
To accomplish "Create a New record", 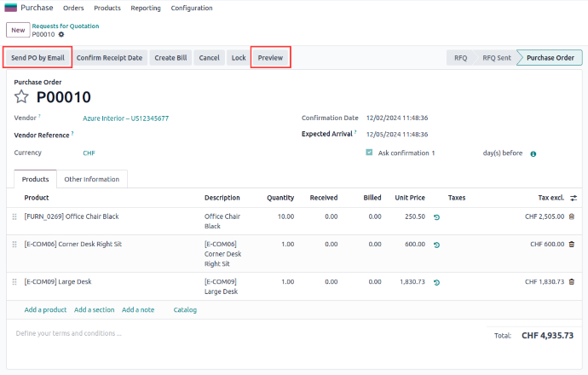I will [x=18, y=30].
